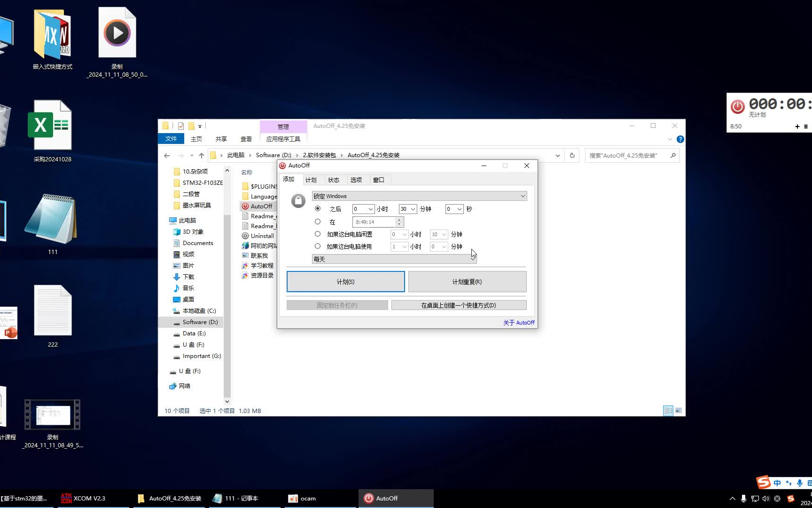Click the red power icon in AutoOff widget
This screenshot has height=508, width=812.
pyautogui.click(x=737, y=106)
